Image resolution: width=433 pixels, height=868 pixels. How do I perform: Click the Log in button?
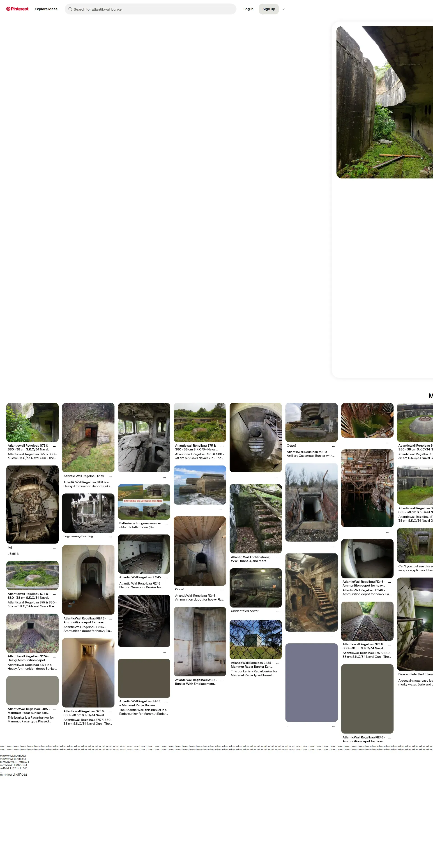(248, 9)
